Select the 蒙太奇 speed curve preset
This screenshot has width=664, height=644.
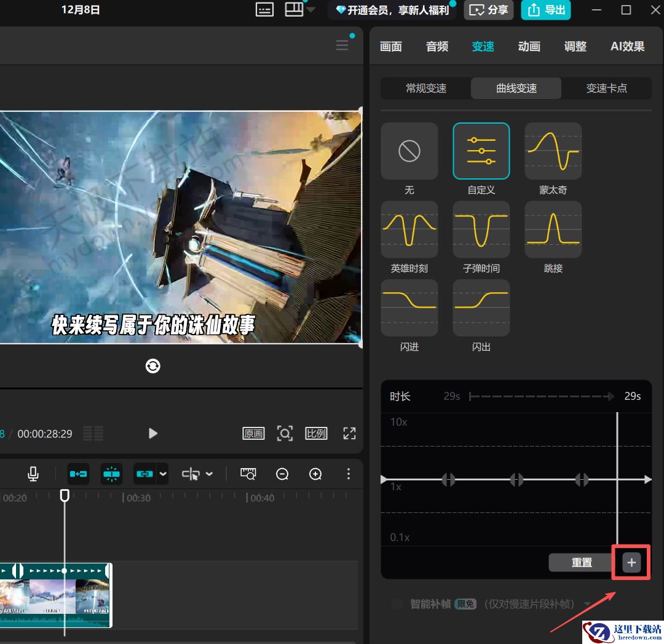pos(552,151)
